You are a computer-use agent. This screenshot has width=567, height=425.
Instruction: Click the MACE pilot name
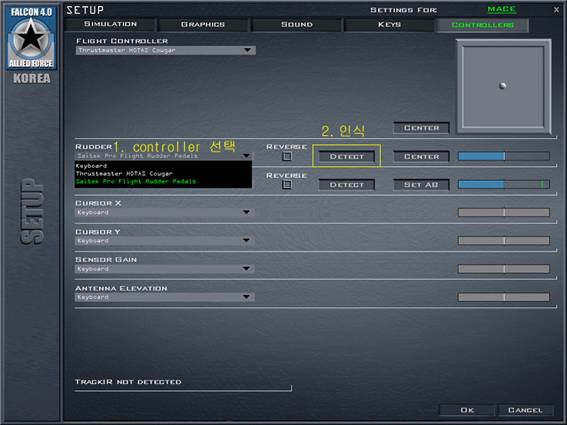click(x=502, y=9)
